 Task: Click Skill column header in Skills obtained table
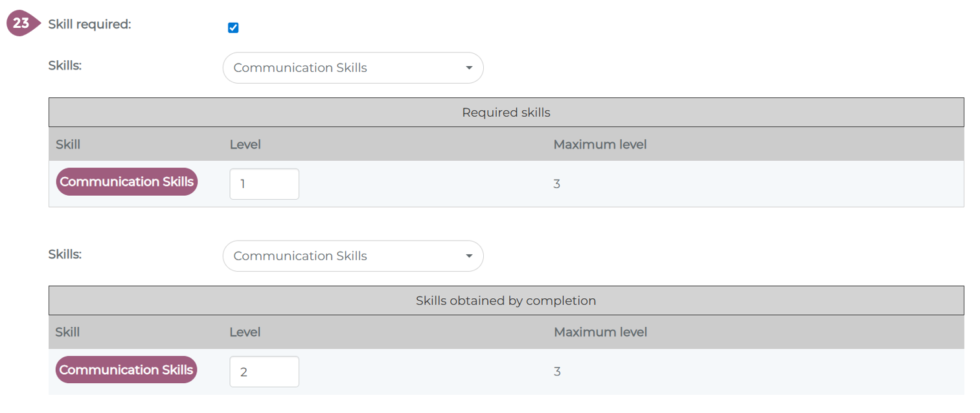(67, 333)
